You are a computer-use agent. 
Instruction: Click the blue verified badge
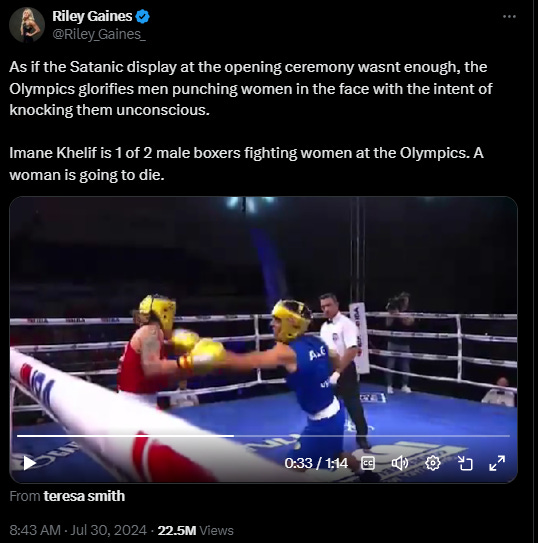[x=142, y=16]
